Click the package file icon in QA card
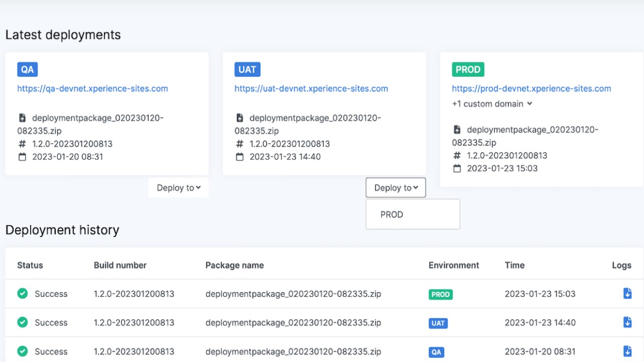 [x=22, y=118]
